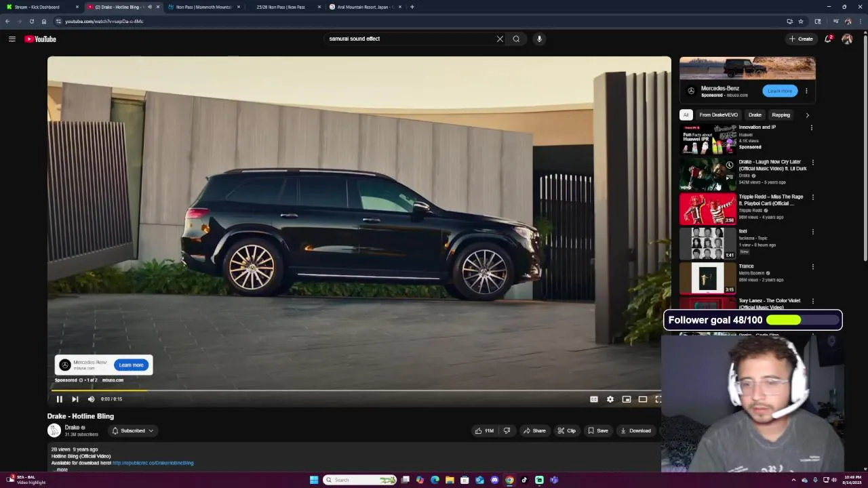
Task: Create a Clip of the video
Action: [x=567, y=430]
